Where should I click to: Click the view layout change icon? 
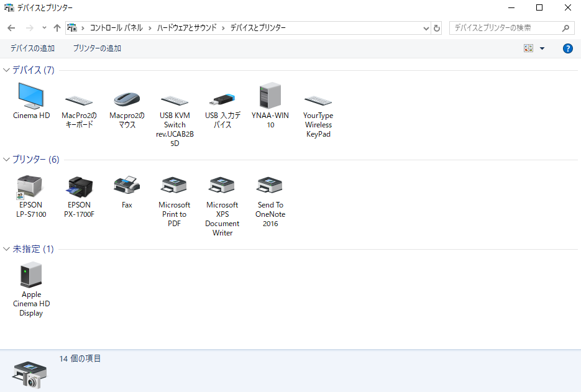point(528,48)
